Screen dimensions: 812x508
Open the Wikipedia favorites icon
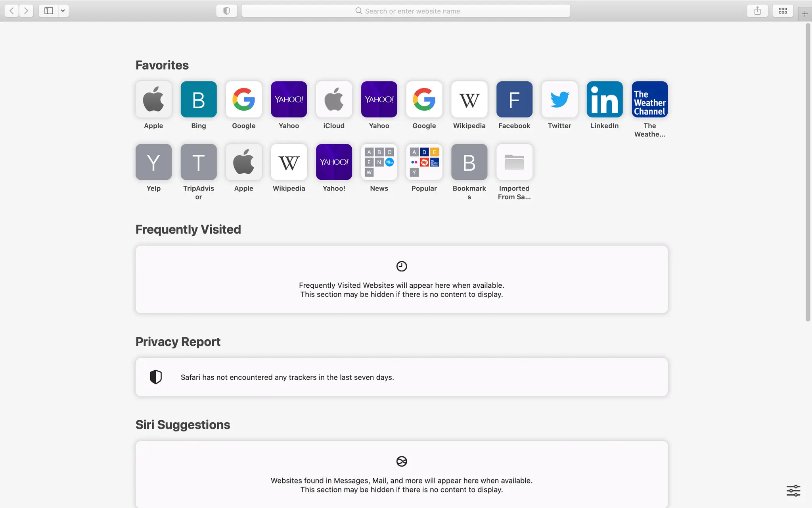[x=469, y=99]
